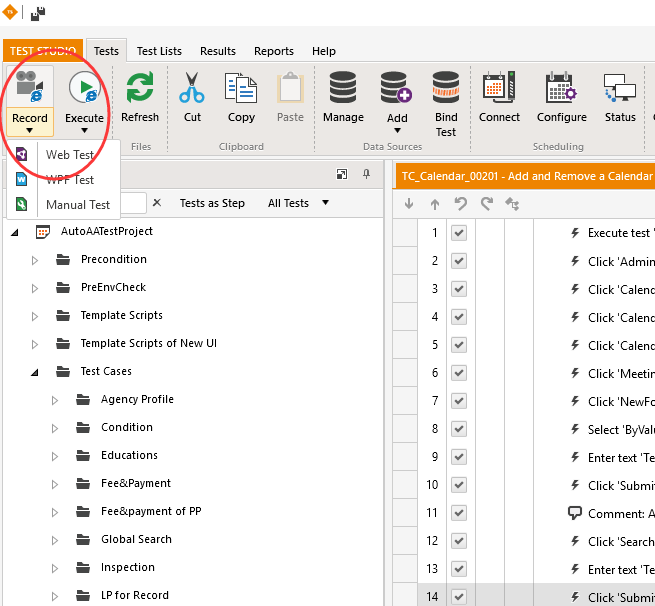Click the Connect scheduling icon
The width and height of the screenshot is (655, 606).
click(499, 87)
